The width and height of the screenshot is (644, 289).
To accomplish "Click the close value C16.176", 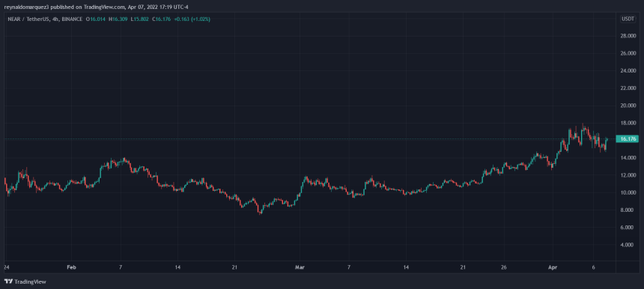I will 162,19.
